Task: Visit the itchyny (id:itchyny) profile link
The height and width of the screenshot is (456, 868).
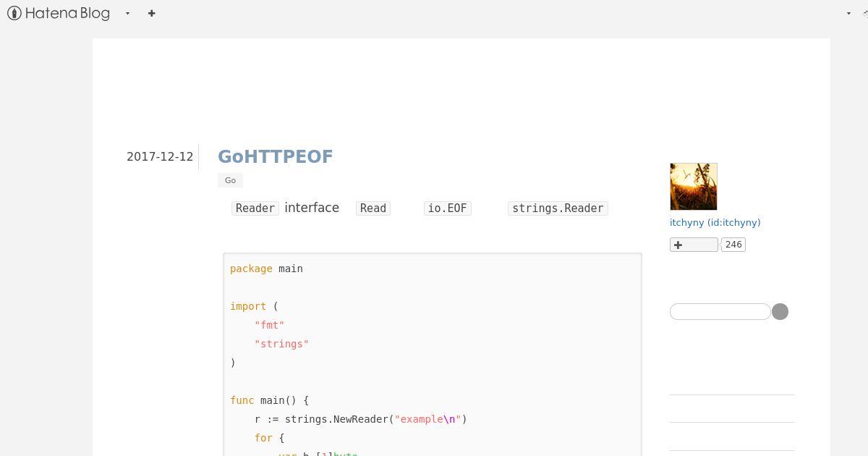Action: point(715,222)
